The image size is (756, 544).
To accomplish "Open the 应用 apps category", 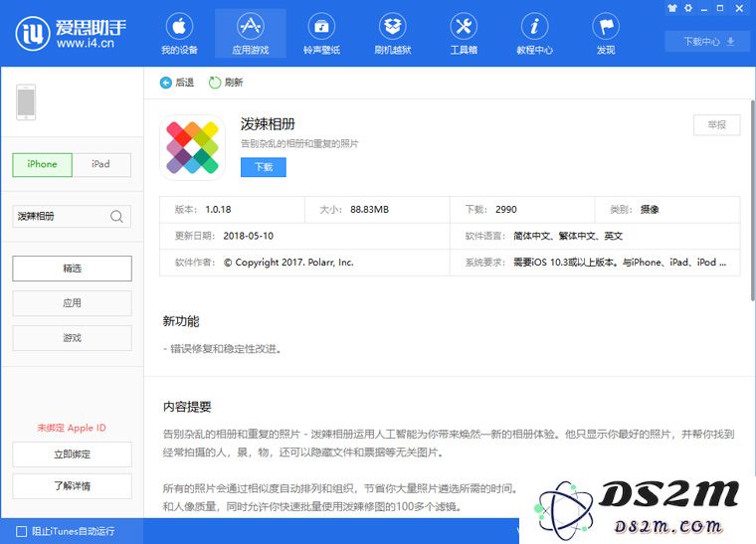I will [72, 303].
